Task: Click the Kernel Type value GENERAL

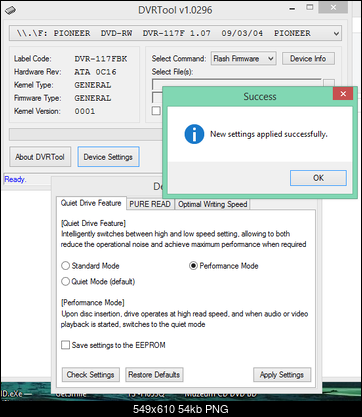Action: (93, 85)
